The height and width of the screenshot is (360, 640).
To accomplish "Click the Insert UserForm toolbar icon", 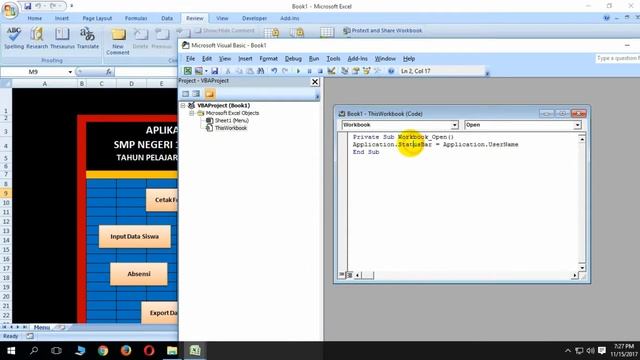I will point(199,71).
